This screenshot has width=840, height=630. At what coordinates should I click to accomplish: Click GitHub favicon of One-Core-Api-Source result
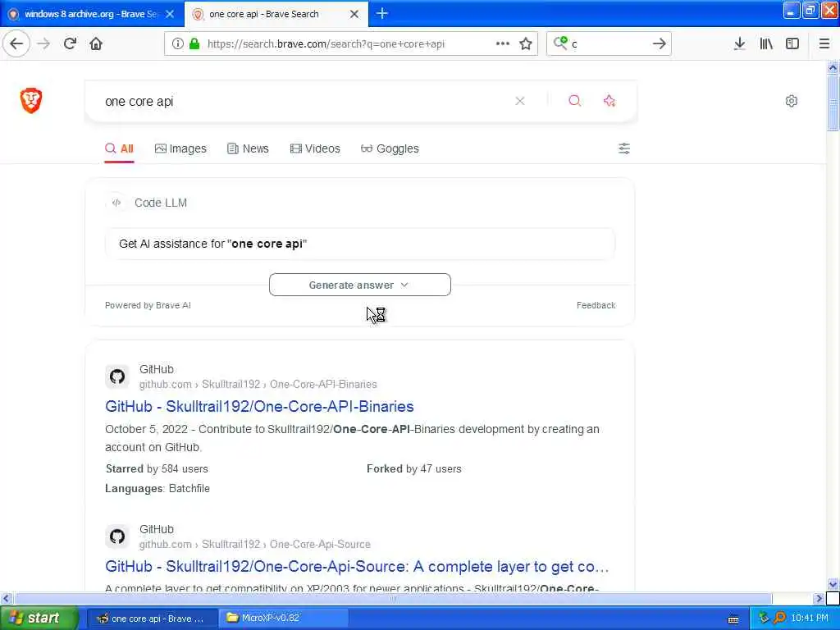(117, 536)
